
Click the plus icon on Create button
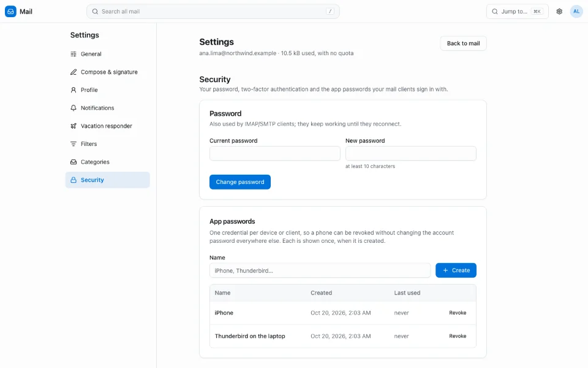pyautogui.click(x=445, y=270)
